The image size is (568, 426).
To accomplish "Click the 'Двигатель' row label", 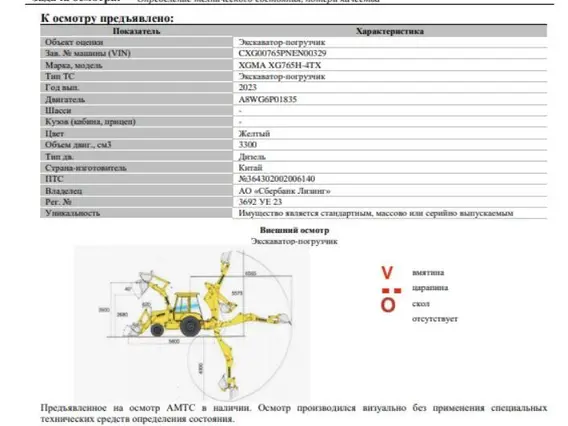I will 65,99.
